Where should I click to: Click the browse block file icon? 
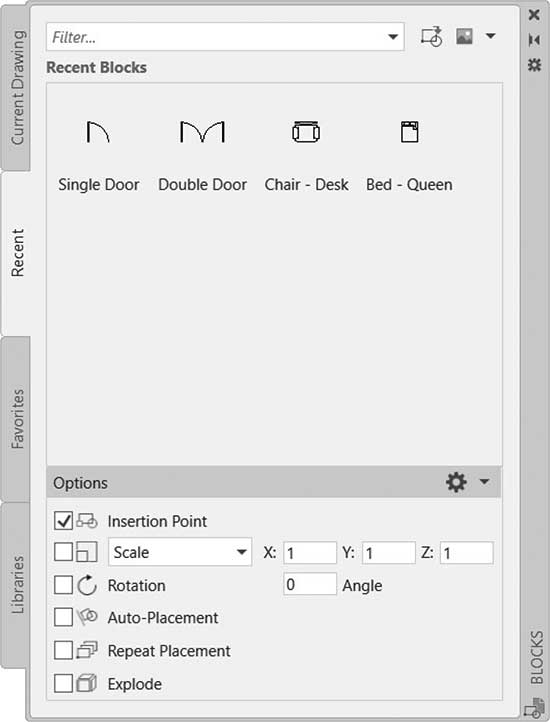(x=432, y=36)
